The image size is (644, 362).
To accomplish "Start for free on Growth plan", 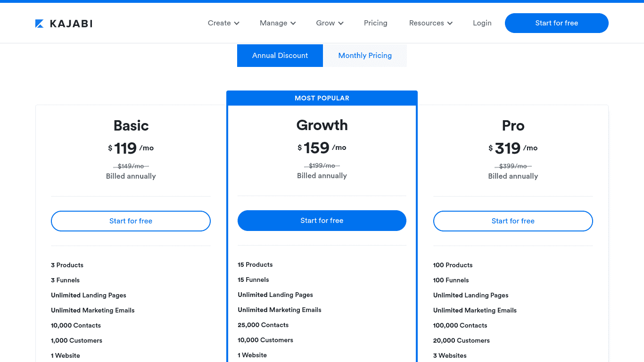I will [322, 221].
